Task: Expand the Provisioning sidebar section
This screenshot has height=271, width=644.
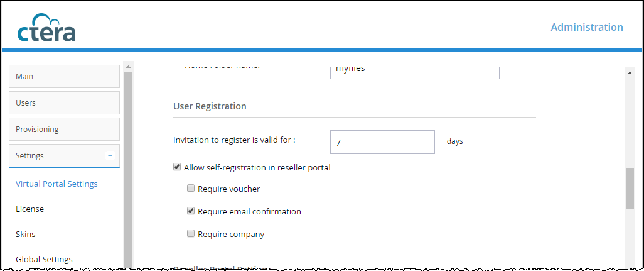Action: pos(64,129)
